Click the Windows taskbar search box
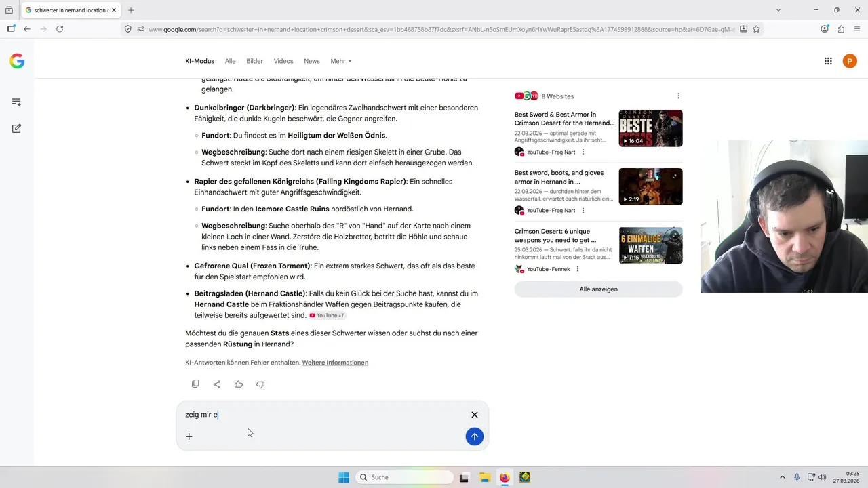The height and width of the screenshot is (488, 868). tap(404, 477)
